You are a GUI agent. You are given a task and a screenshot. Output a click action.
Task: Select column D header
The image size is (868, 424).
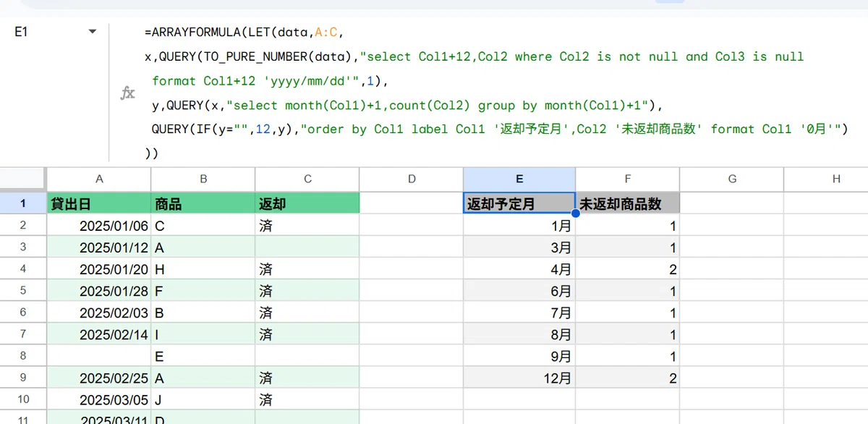412,179
